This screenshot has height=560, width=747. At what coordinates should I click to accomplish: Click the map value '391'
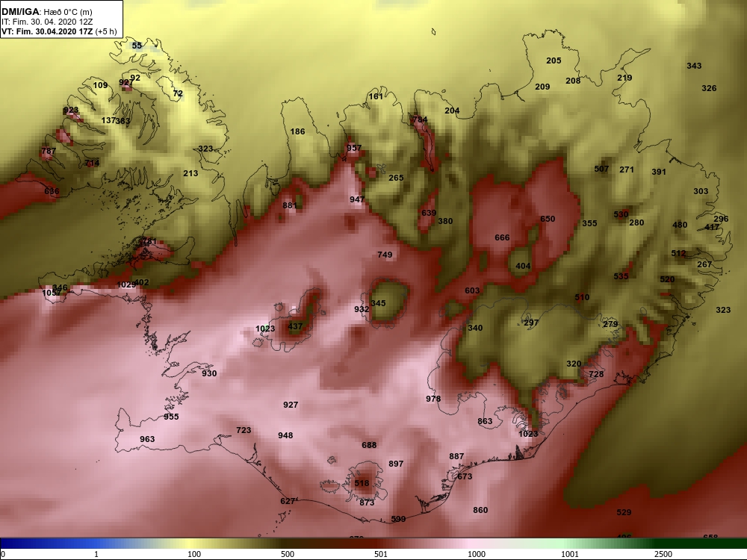coord(659,172)
